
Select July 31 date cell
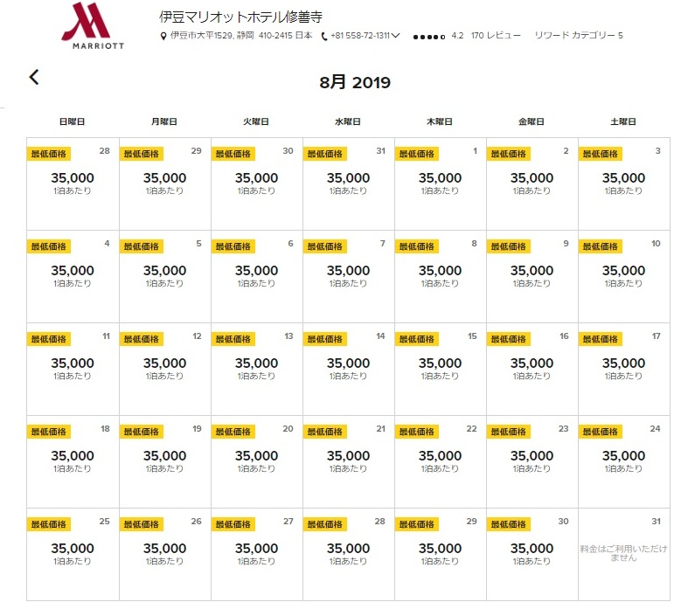click(x=349, y=183)
